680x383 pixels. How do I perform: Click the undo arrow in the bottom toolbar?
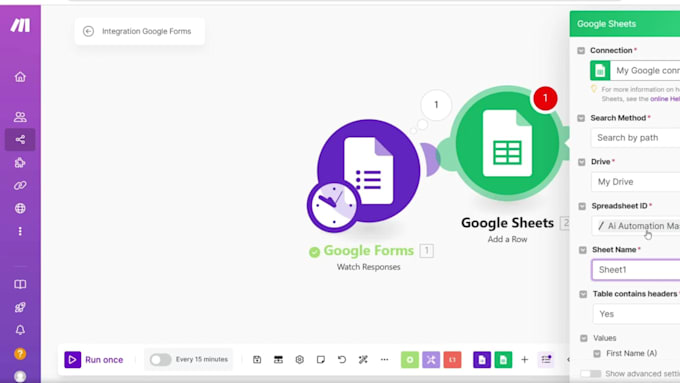[342, 360]
